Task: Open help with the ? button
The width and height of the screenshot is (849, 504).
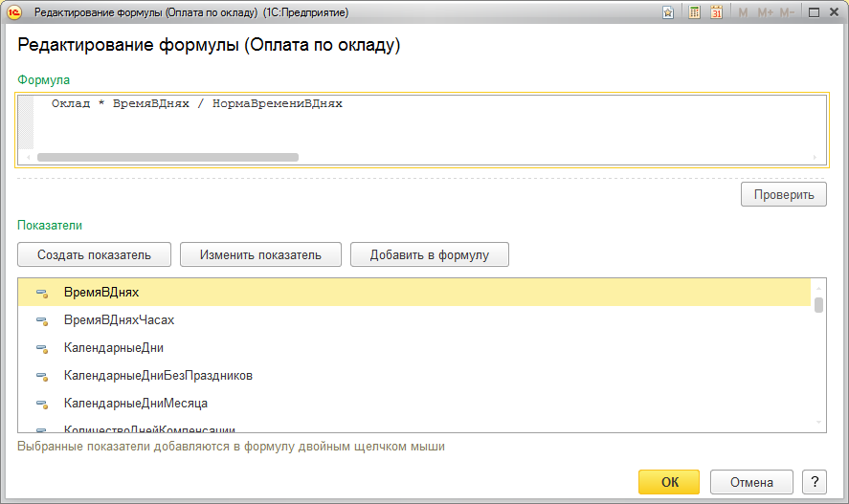Action: pos(815,482)
